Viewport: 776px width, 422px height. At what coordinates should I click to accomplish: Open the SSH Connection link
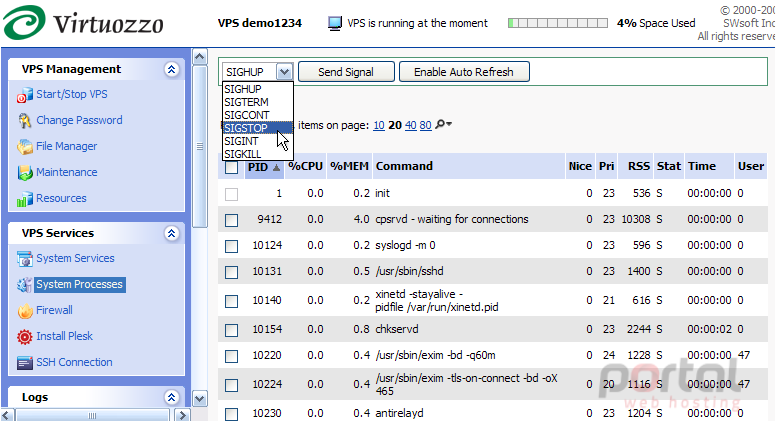point(74,362)
